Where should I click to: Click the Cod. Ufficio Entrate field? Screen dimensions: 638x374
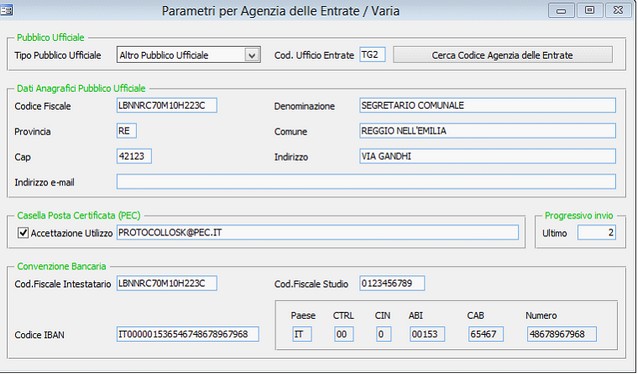(372, 55)
